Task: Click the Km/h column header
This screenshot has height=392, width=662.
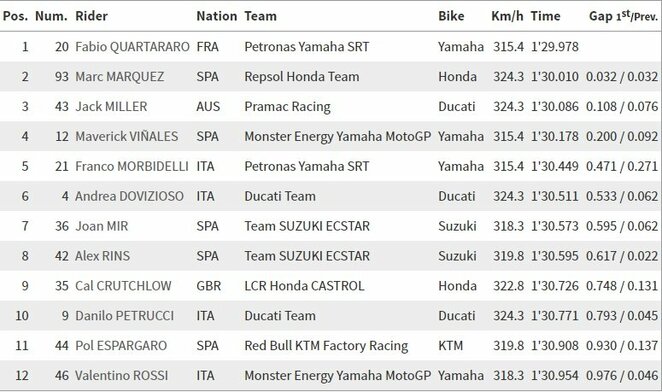Action: pyautogui.click(x=507, y=16)
